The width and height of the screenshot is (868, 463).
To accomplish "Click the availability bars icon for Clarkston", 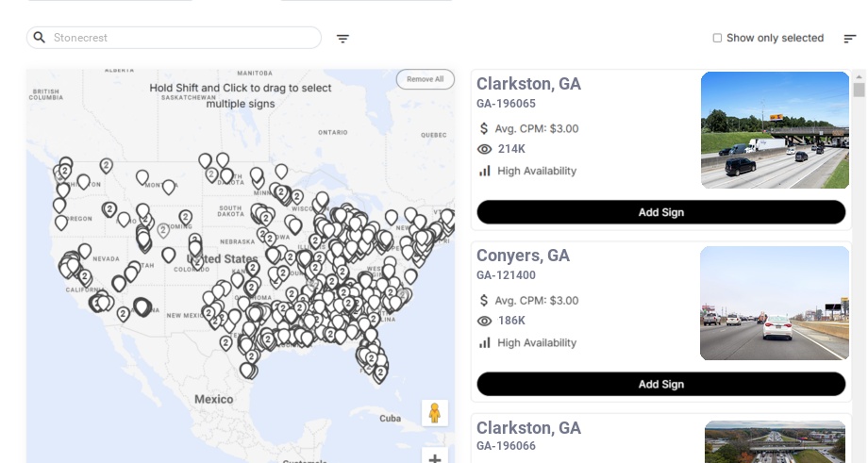I will click(x=484, y=171).
